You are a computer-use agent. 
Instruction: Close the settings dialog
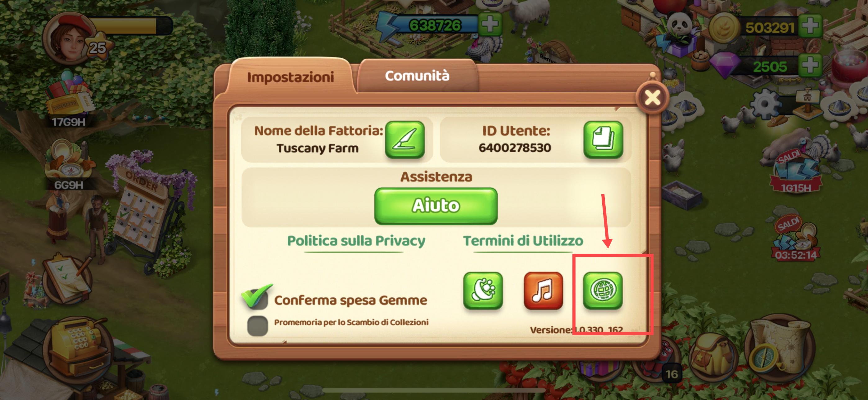652,98
